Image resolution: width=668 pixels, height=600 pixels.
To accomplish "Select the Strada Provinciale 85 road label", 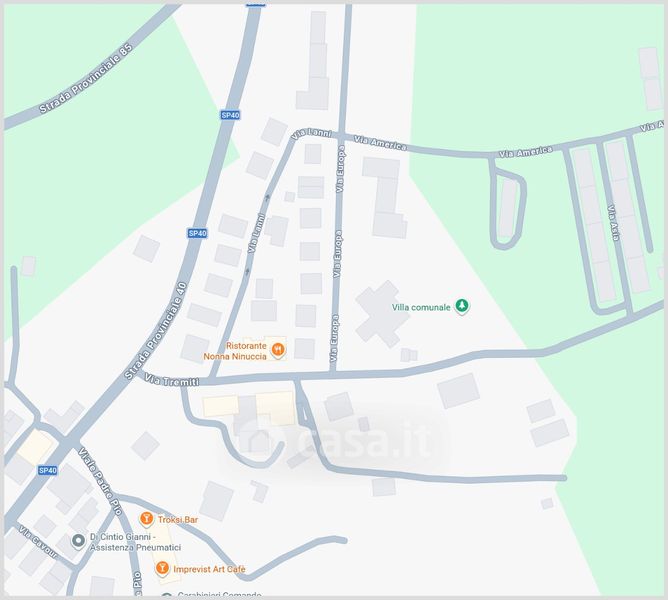I will [86, 79].
